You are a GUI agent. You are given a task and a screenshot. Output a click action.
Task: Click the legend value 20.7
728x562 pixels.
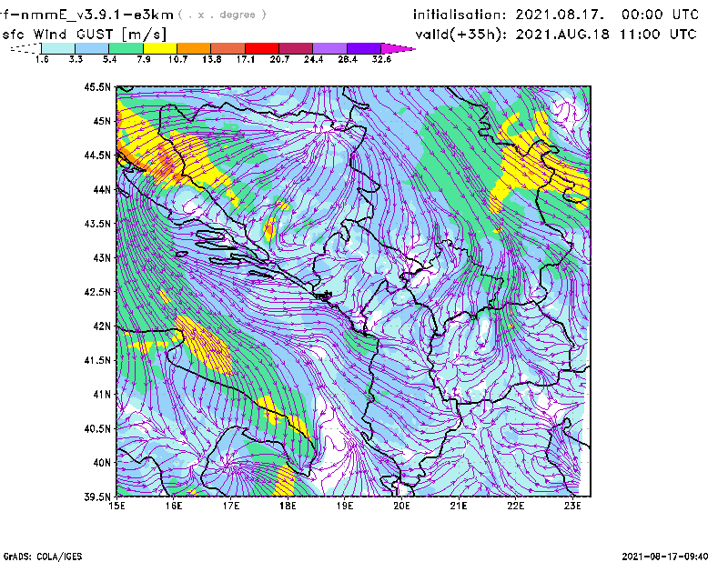pyautogui.click(x=279, y=59)
